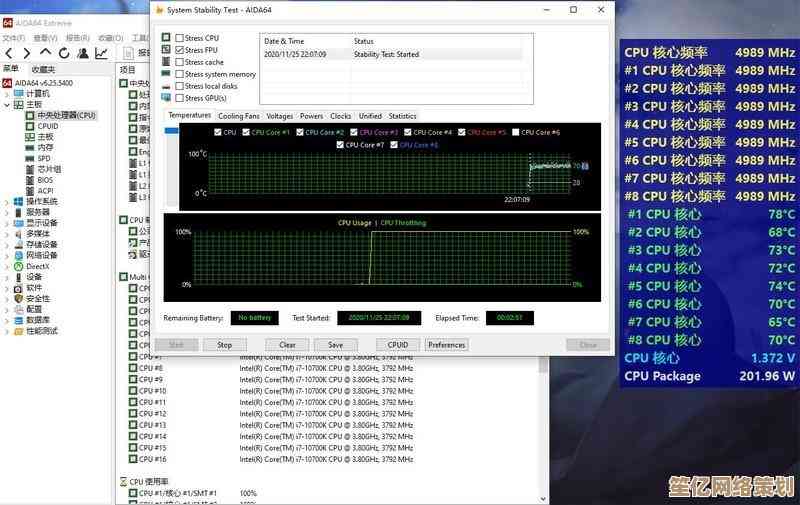Image resolution: width=800 pixels, height=505 pixels.
Task: Toggle the CPU Core #6 graph checkbox
Action: tap(515, 132)
